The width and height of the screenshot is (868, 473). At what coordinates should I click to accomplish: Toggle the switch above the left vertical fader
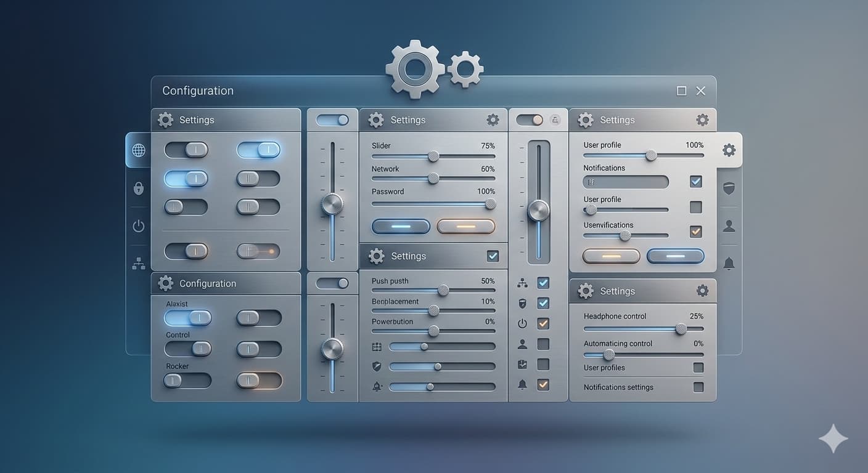[x=332, y=119]
